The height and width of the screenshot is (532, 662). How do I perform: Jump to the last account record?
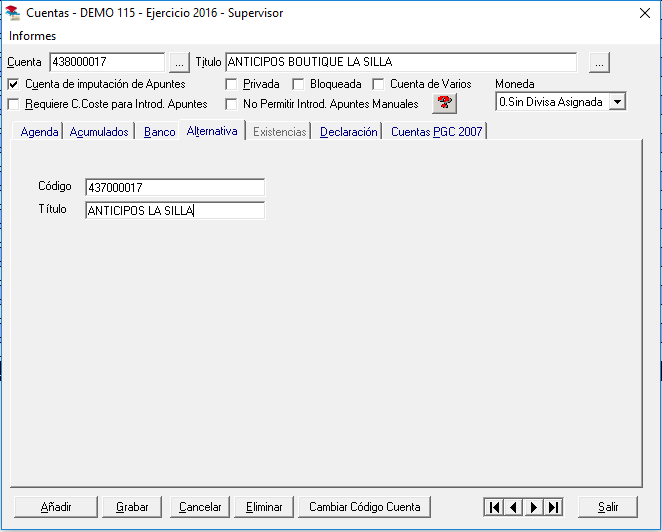[x=554, y=507]
